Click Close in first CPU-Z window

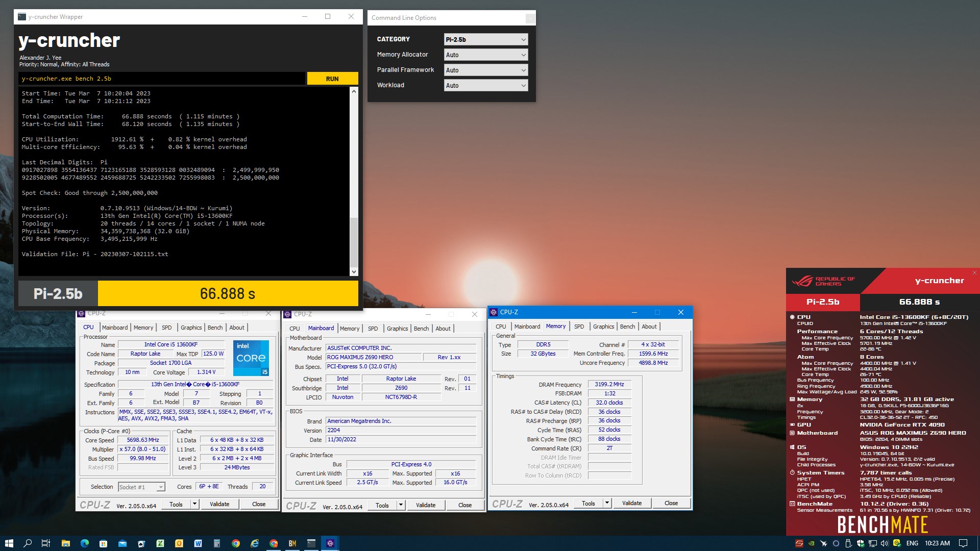[x=259, y=504]
